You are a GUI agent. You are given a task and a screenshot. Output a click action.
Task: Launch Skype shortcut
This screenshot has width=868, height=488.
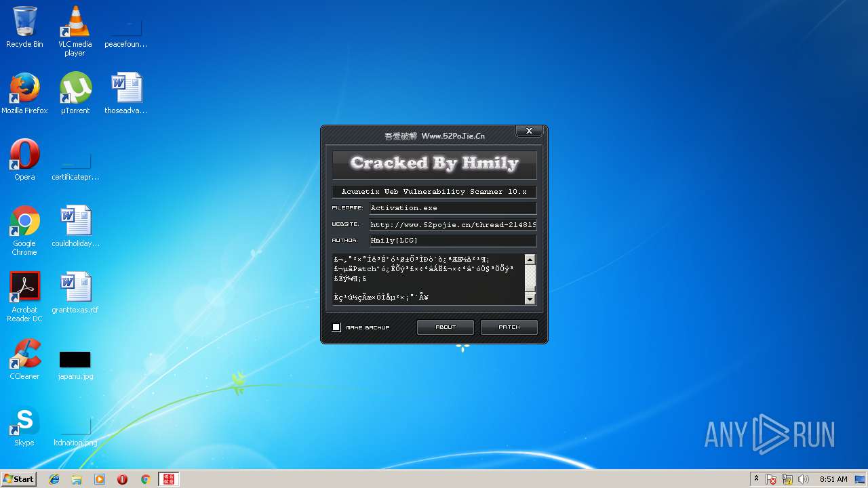tap(24, 426)
